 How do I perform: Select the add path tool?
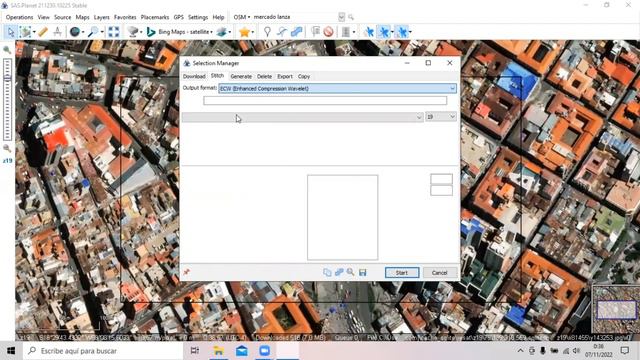click(282, 32)
